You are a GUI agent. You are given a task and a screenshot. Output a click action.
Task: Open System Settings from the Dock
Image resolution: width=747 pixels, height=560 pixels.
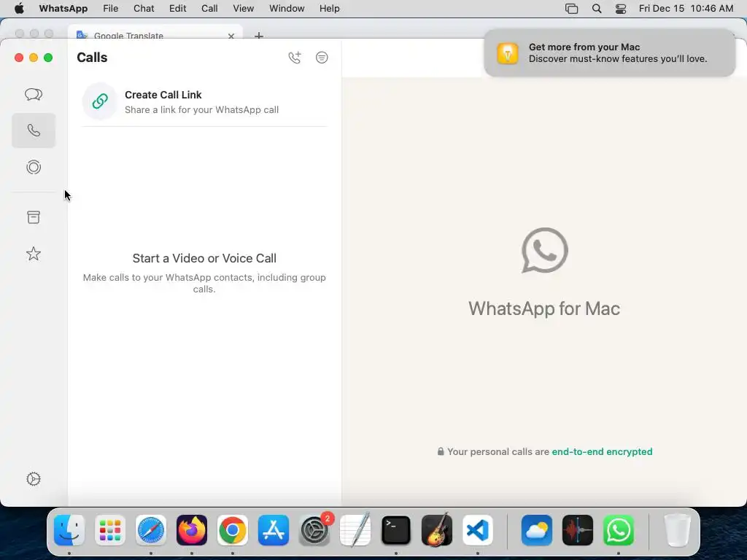click(314, 530)
